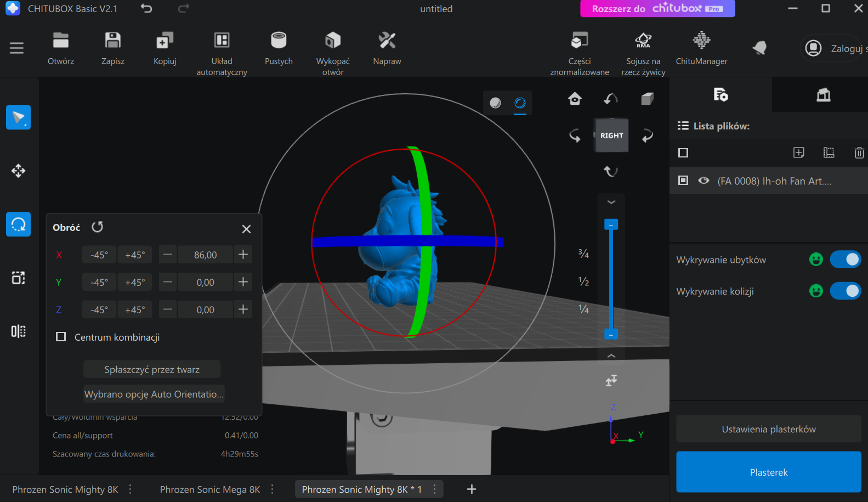Reset rotation in Obróć panel
868x502 pixels.
click(98, 227)
